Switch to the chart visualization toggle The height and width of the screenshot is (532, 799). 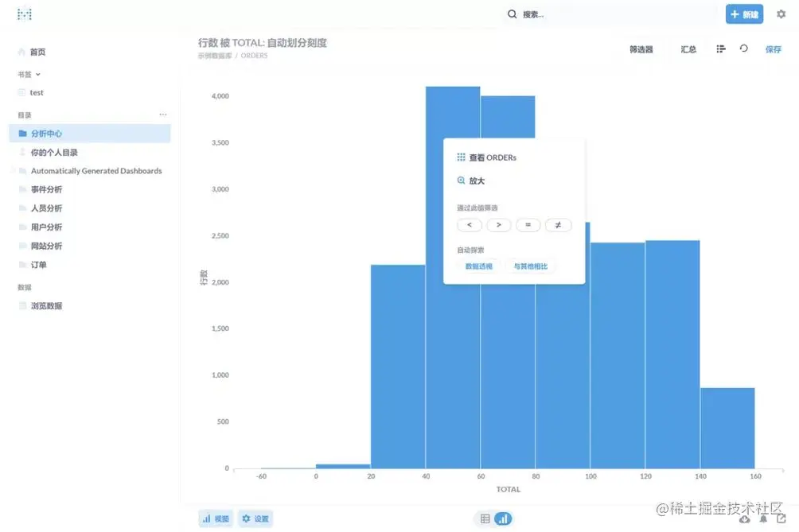pos(502,517)
